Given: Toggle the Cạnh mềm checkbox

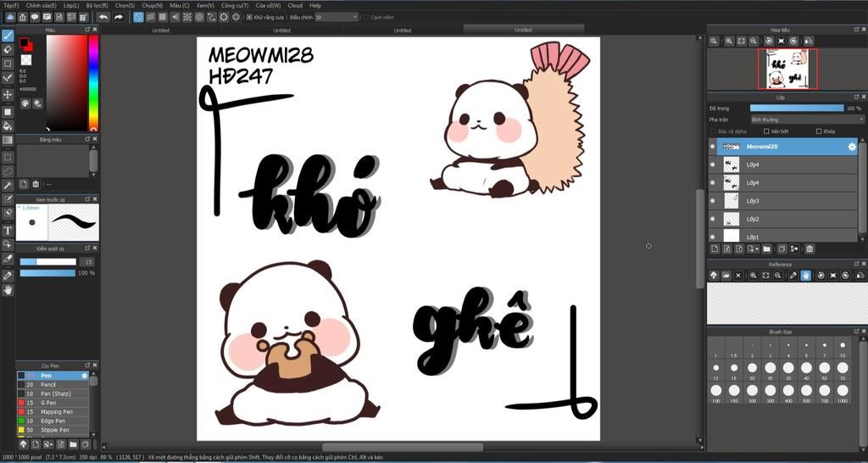Looking at the screenshot, I should [366, 17].
